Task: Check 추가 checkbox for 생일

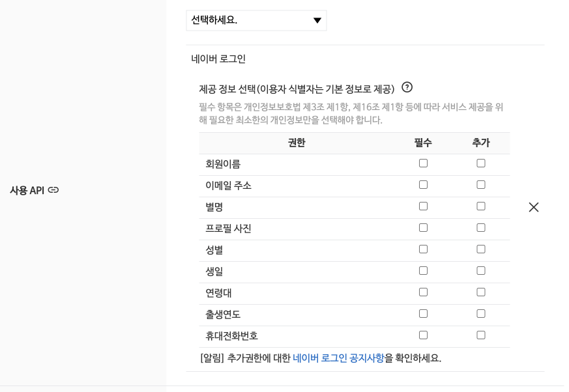Action: 481,270
